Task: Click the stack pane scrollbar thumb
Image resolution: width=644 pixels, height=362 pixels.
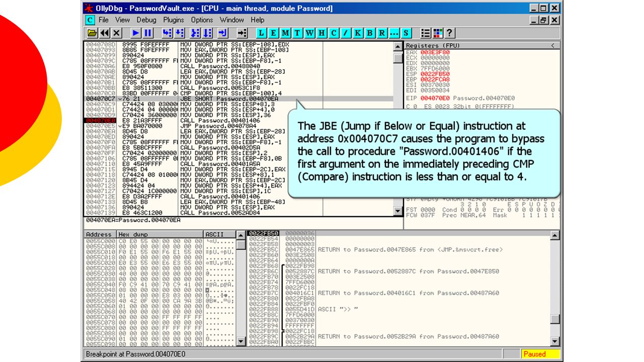Action: point(554,319)
